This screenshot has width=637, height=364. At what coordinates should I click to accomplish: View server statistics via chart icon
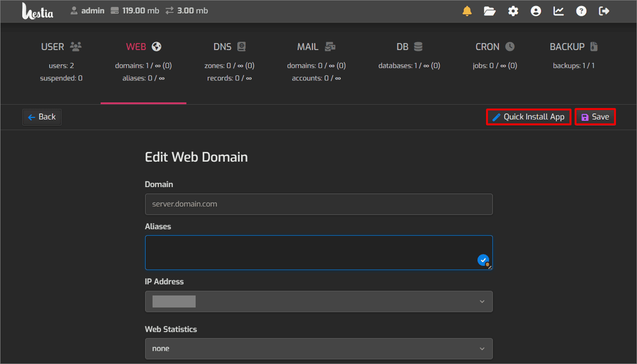tap(558, 10)
